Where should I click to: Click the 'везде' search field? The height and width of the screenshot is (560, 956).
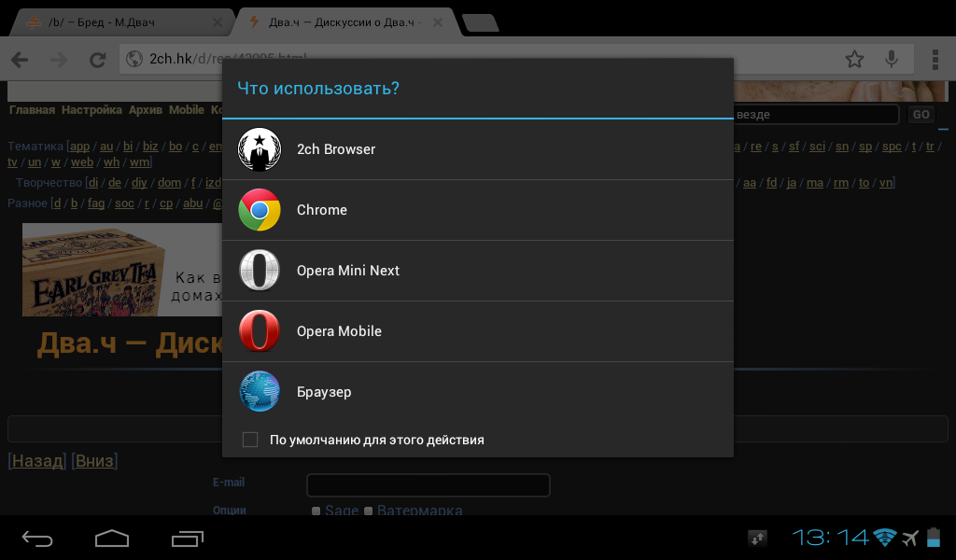click(x=816, y=114)
